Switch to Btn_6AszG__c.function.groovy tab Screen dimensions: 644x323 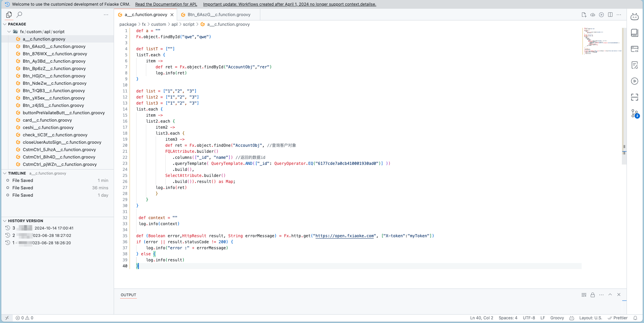[x=219, y=15]
